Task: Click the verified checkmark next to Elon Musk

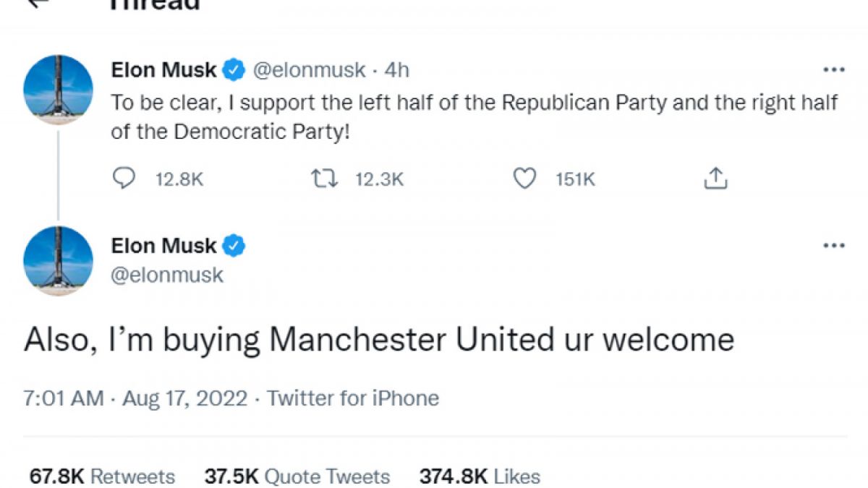Action: [x=231, y=69]
